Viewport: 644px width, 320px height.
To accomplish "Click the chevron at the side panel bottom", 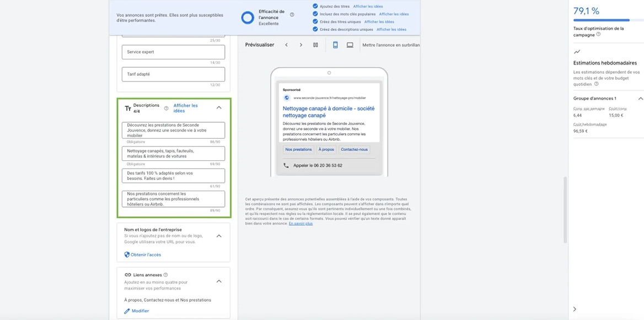I will 575,309.
